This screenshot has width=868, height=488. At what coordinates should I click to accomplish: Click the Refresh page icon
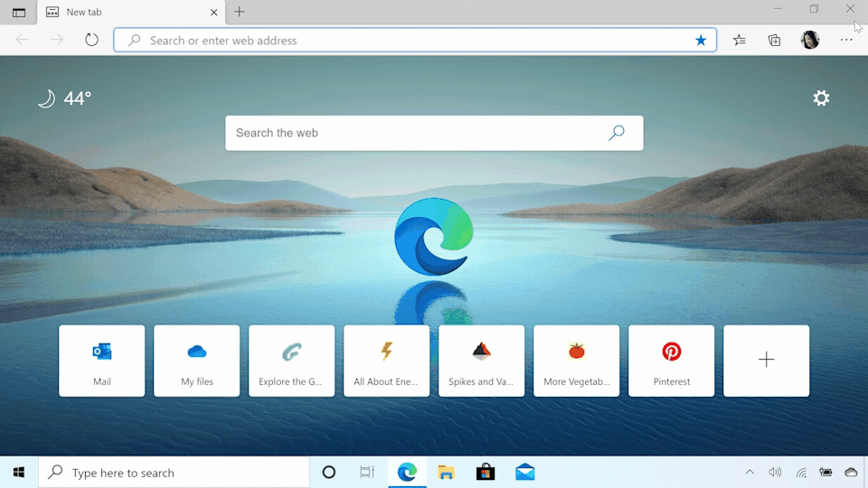coord(91,40)
